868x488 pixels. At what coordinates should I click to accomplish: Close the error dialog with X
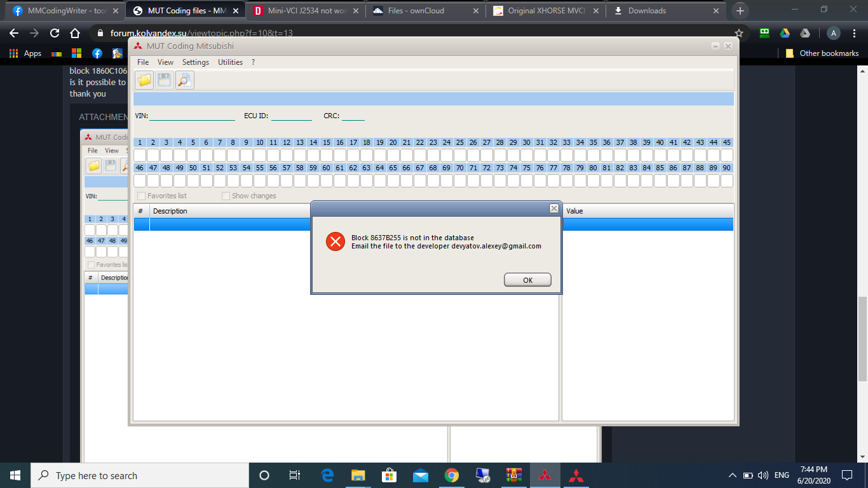click(x=553, y=208)
